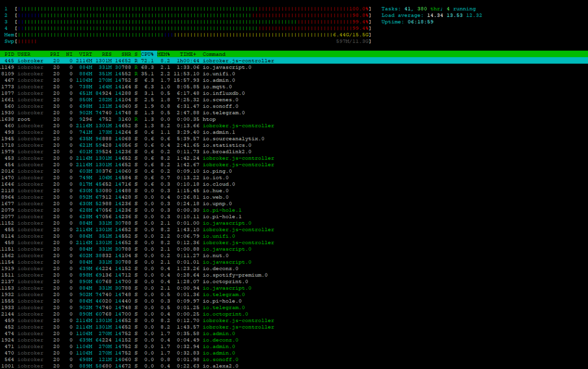588x369 pixels.
Task: Select the io.sourceanalytix.0 process row
Action: 294,138
